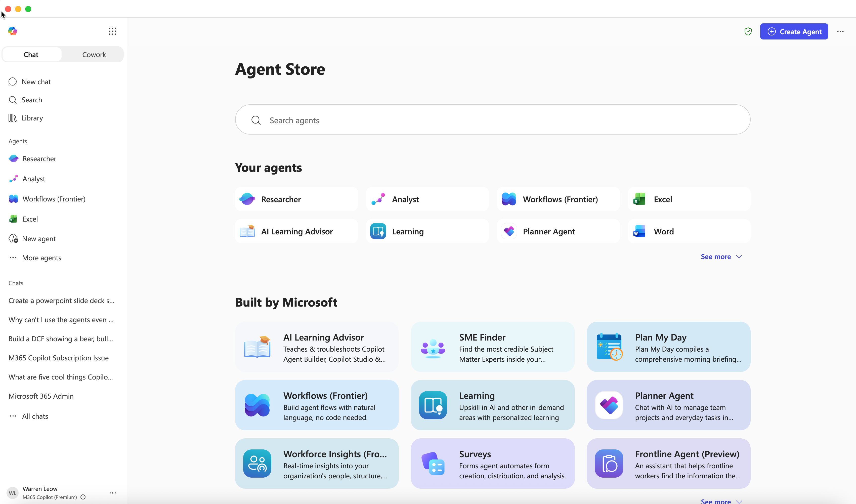Open chat "Create a powerpoint slide deck s..."

coord(61,301)
